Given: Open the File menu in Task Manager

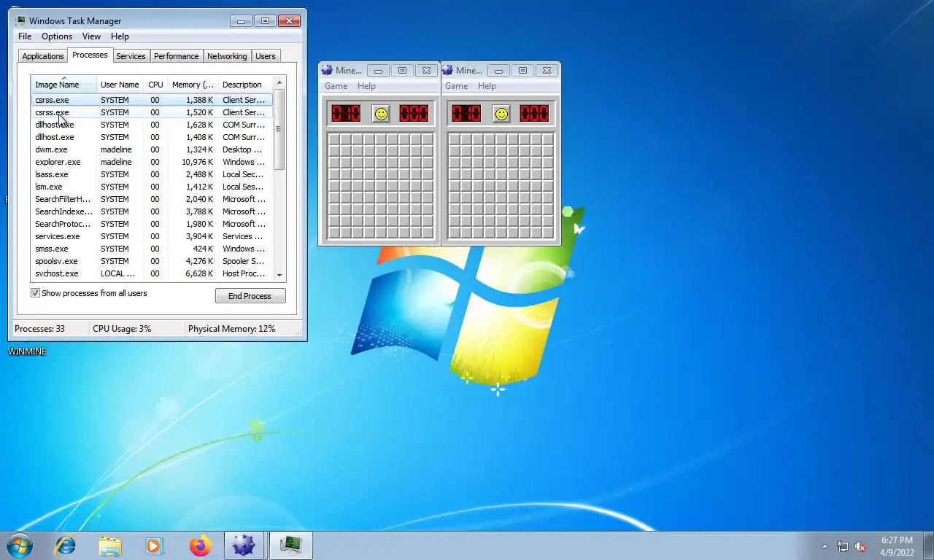Looking at the screenshot, I should click(25, 36).
